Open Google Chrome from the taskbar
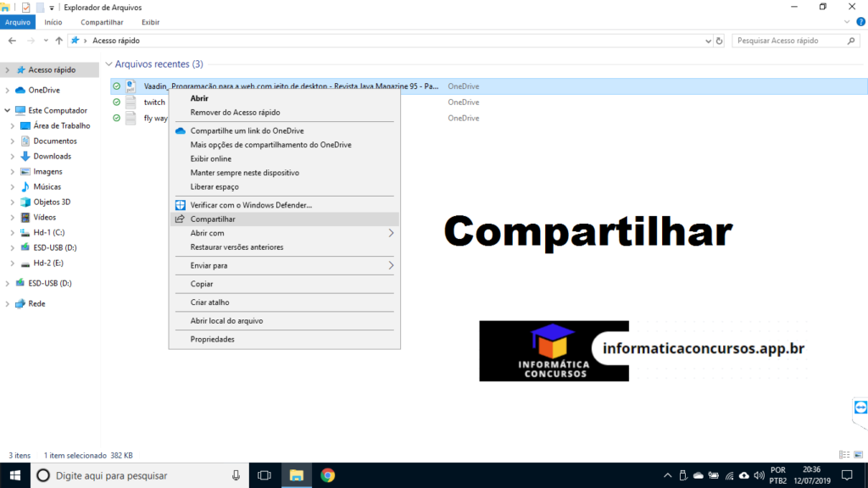 click(x=327, y=475)
